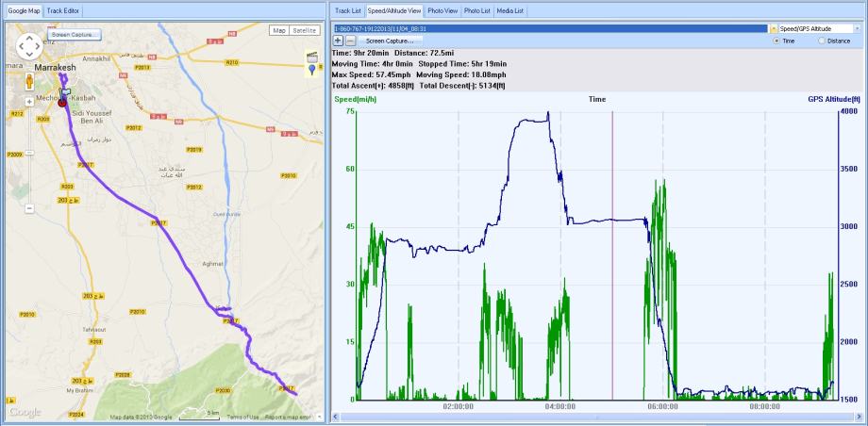Screen dimensions: 868x426
Task: Click the 04:00:00 time axis label
Action: [x=560, y=405]
